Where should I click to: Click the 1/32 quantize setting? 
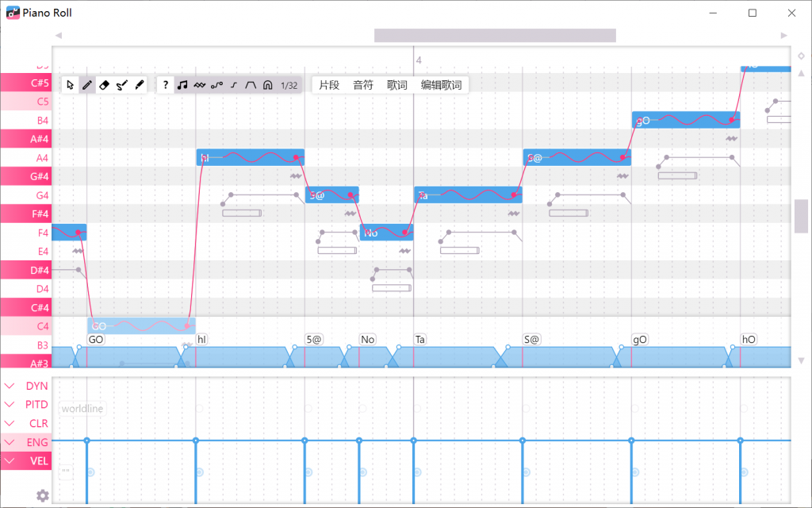tap(289, 85)
